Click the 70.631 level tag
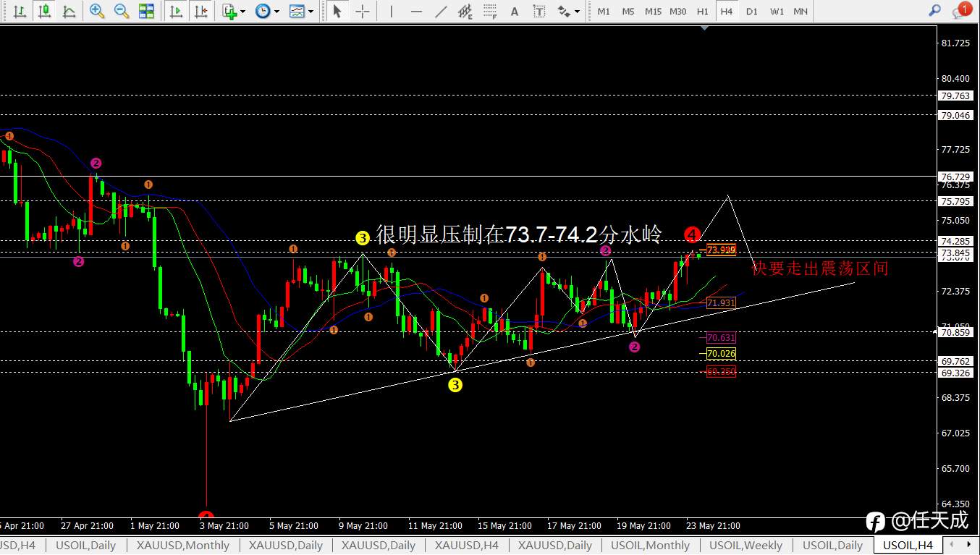This screenshot has height=555, width=980. [x=721, y=337]
